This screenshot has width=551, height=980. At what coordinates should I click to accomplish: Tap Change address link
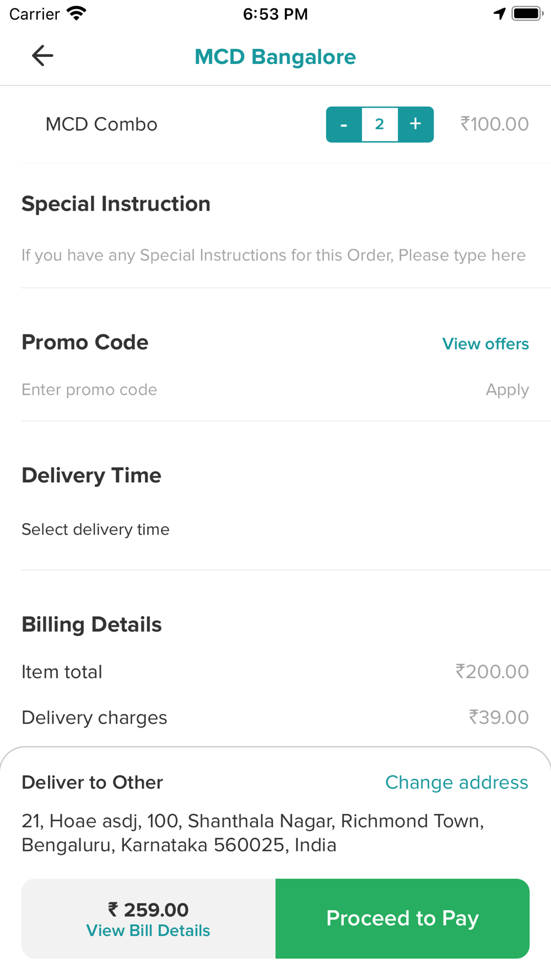(x=456, y=782)
